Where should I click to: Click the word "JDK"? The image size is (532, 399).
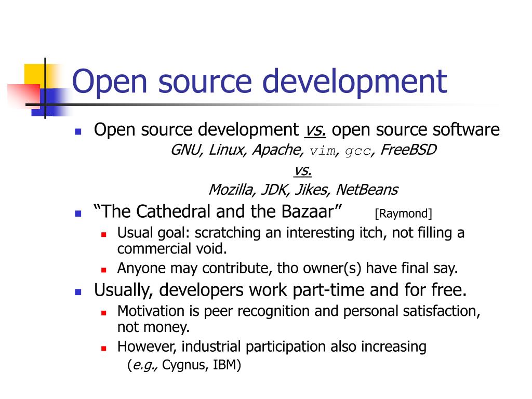[274, 190]
